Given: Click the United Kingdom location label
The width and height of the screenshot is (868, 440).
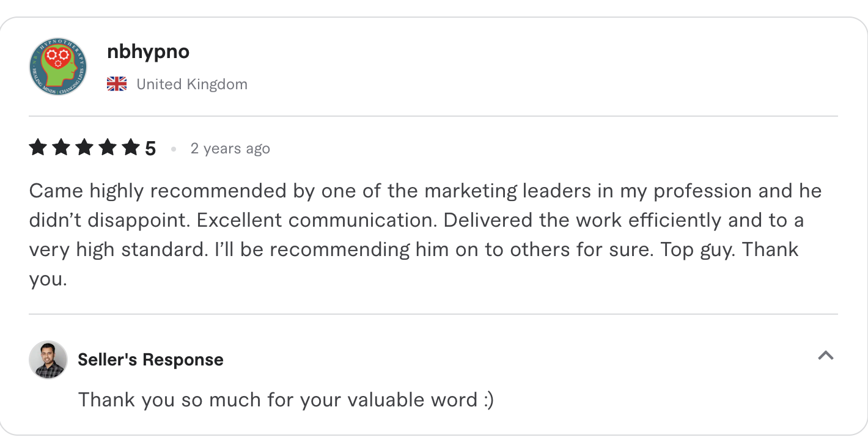Looking at the screenshot, I should (191, 84).
